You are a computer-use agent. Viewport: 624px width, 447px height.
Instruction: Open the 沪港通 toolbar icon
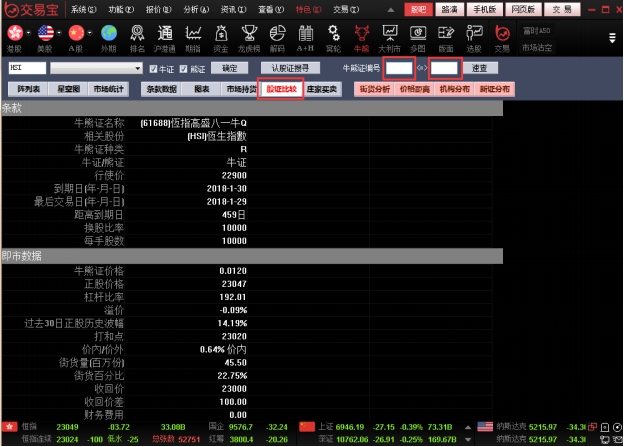[165, 34]
